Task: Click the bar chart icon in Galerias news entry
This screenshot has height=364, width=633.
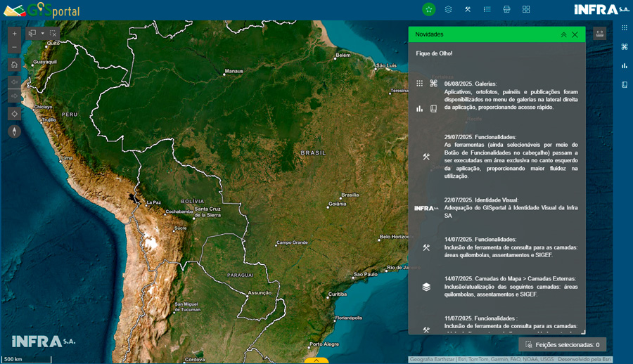Action: tap(419, 108)
